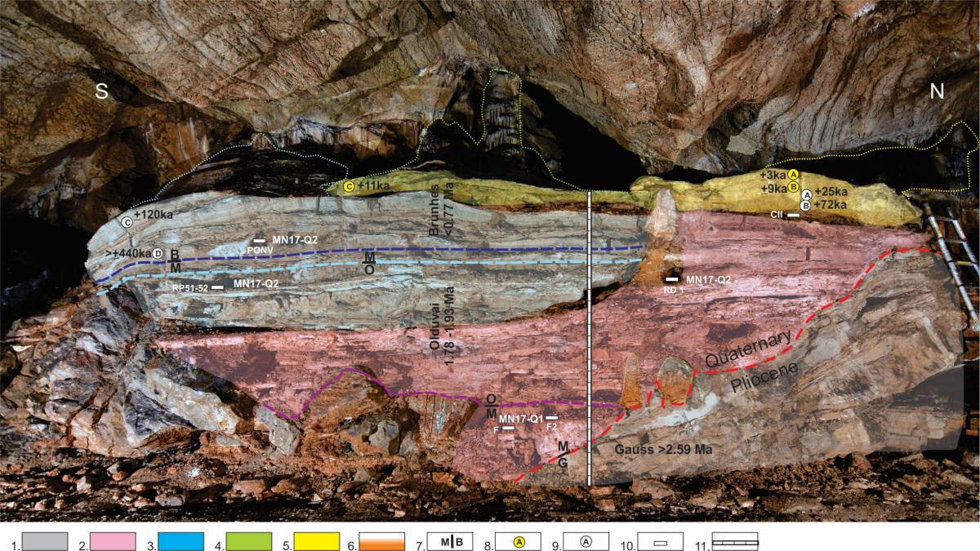Click the white sample marker above PONV

(x=259, y=240)
